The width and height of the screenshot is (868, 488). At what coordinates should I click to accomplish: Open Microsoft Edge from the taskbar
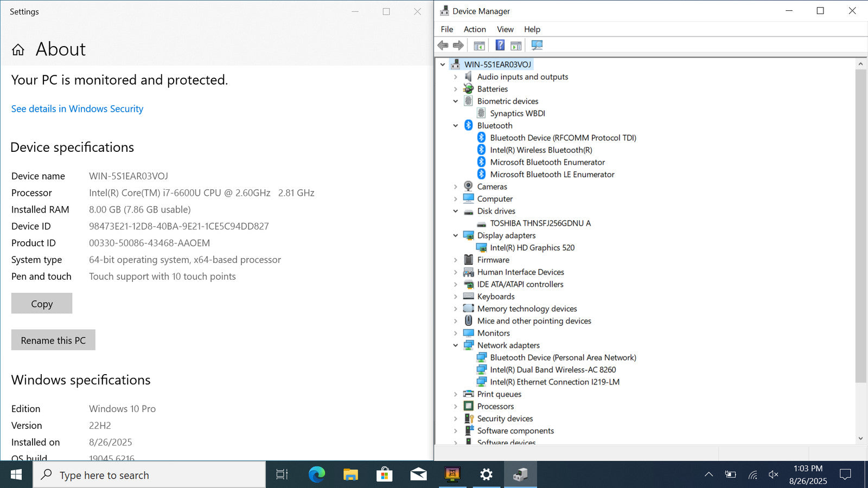(x=316, y=475)
